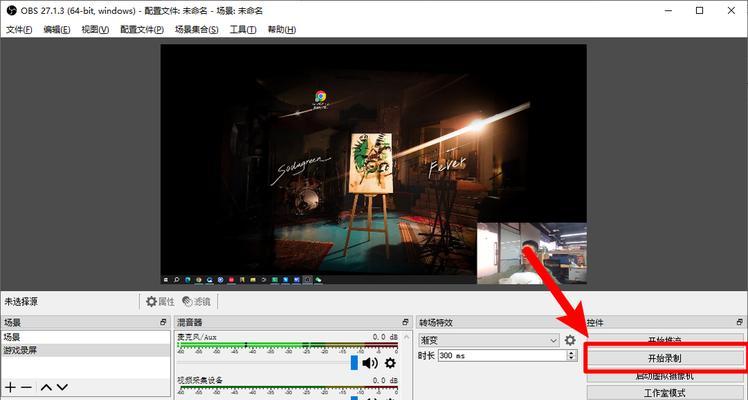Undock the 混音器 panel with its float icon
This screenshot has height=400, width=748.
(405, 322)
